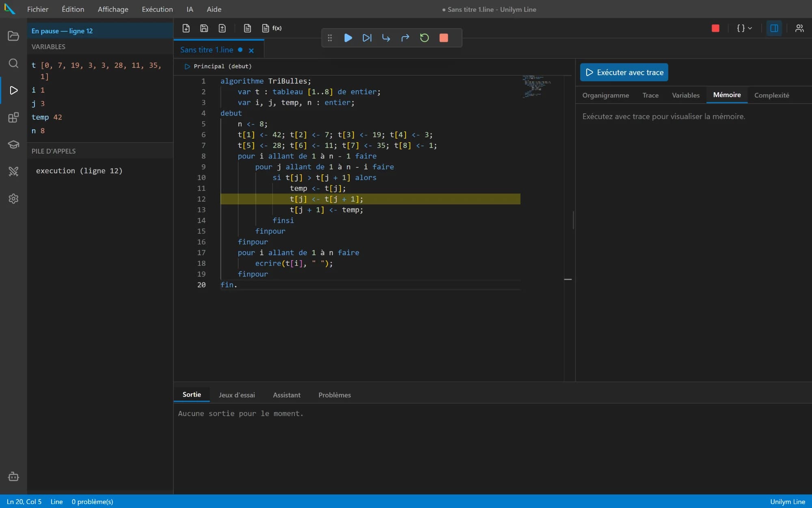812x508 pixels.
Task: Open the IA menu
Action: click(x=190, y=9)
